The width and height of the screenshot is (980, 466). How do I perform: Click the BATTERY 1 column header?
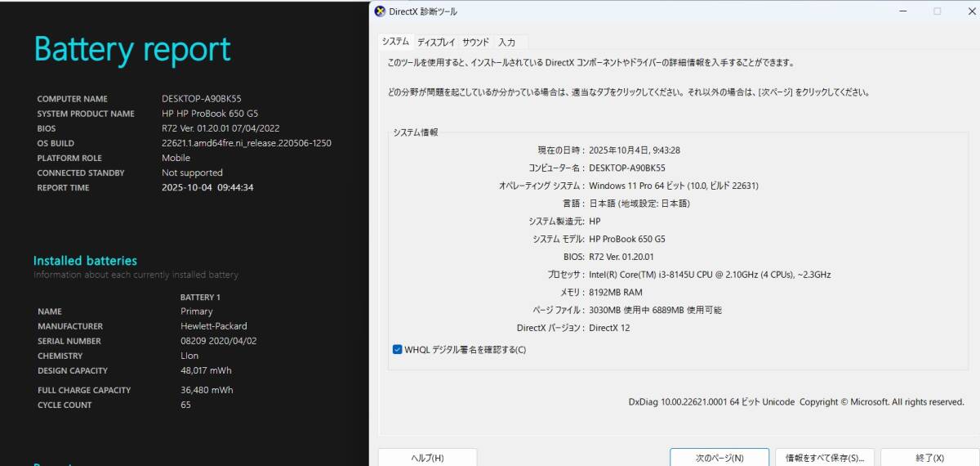(x=200, y=297)
